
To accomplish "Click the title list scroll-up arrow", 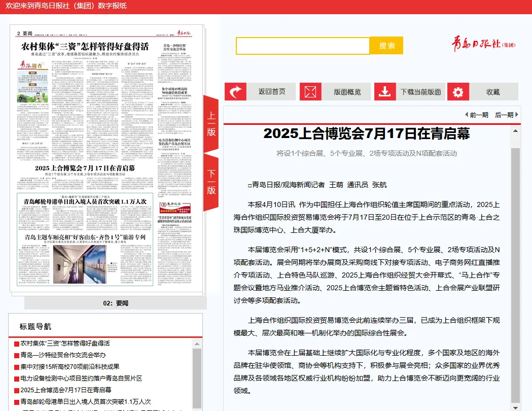I will point(197,344).
